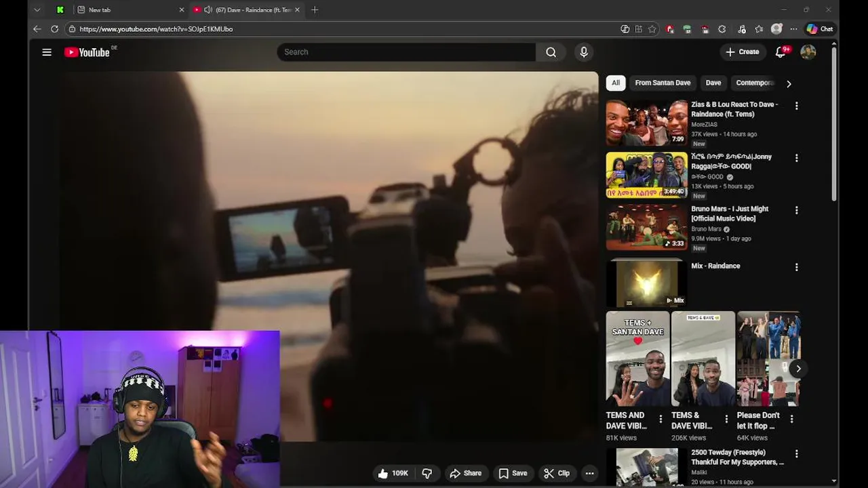Open options for the Zias & B Lou video
Screen dimensions: 868x488
point(796,106)
